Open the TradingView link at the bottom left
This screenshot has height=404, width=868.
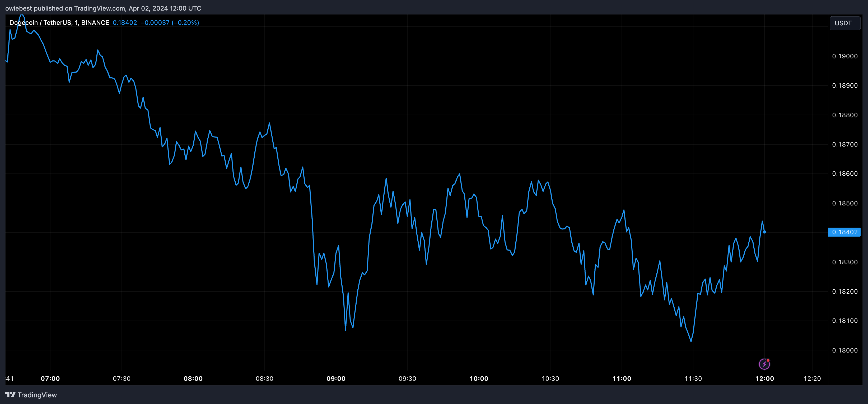click(31, 394)
